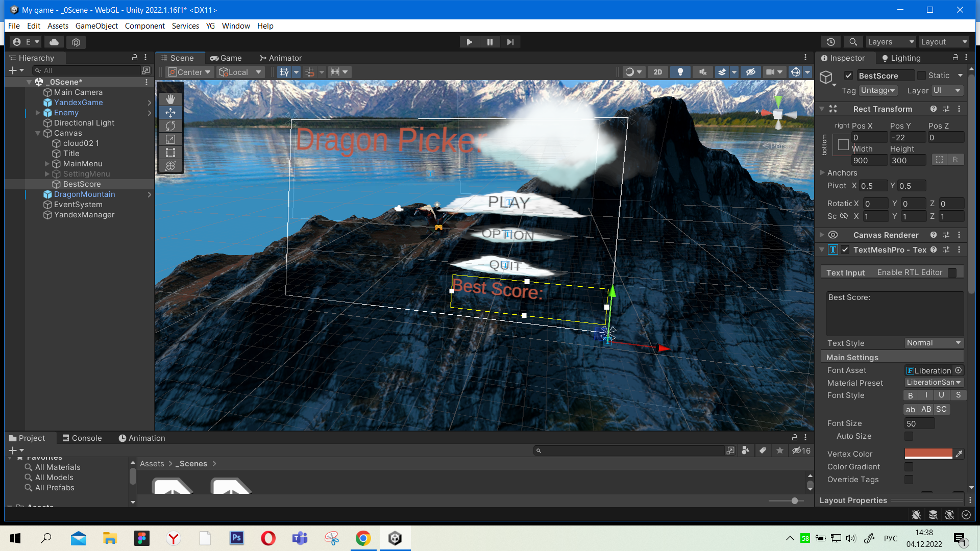Toggle 2D scene view mode
This screenshot has height=551, width=980.
[x=658, y=72]
